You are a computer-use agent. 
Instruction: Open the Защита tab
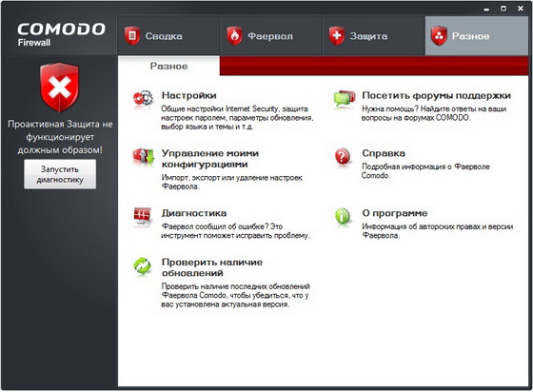click(374, 35)
